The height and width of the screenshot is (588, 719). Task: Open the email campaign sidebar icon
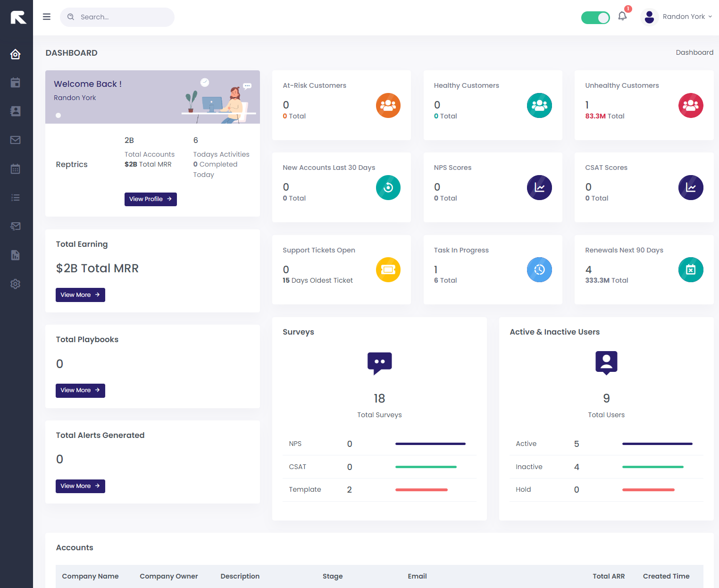pos(16,227)
